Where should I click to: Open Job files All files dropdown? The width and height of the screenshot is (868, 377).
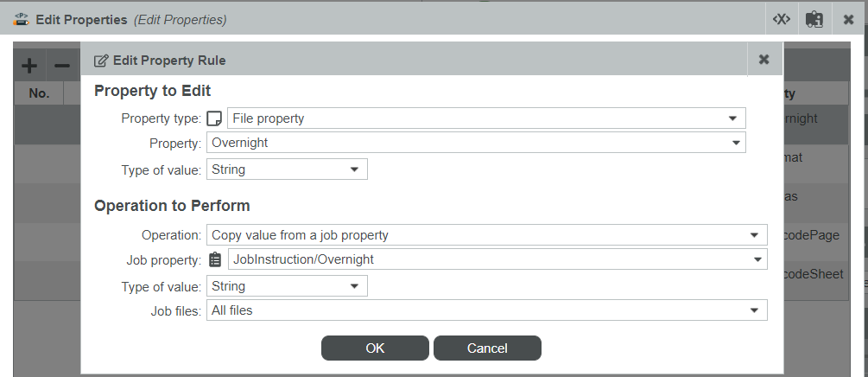(486, 310)
